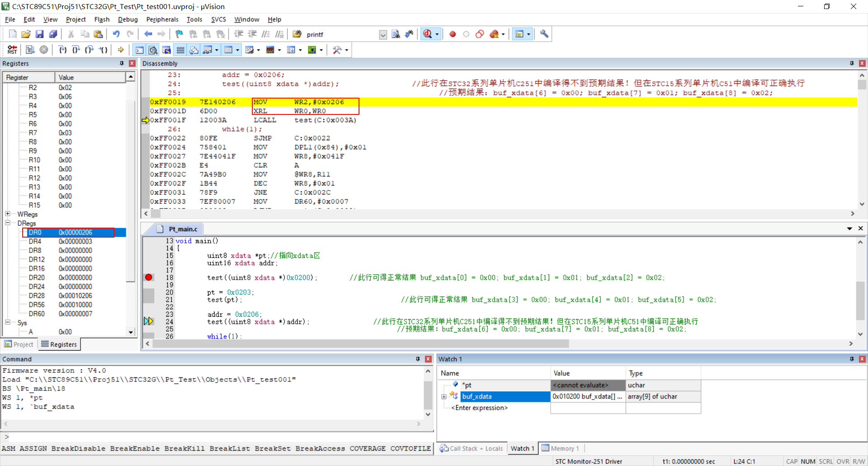Disable all breakpoints icon
This screenshot has height=466, width=868.
[480, 34]
